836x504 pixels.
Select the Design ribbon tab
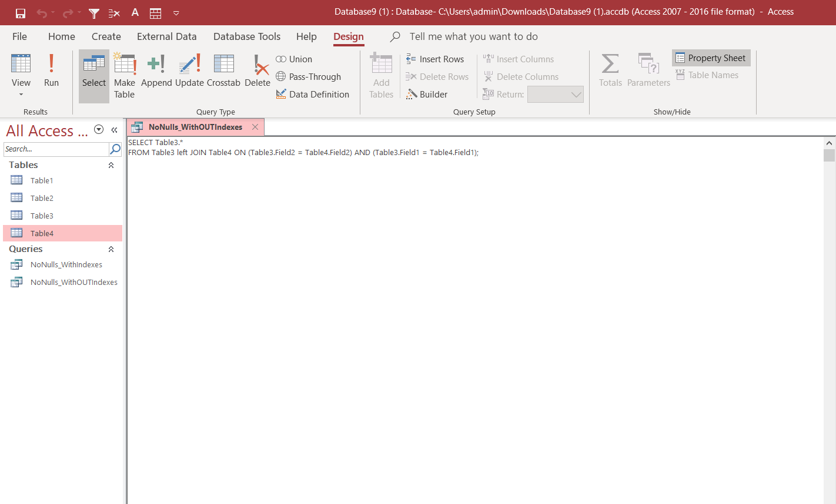coord(349,36)
